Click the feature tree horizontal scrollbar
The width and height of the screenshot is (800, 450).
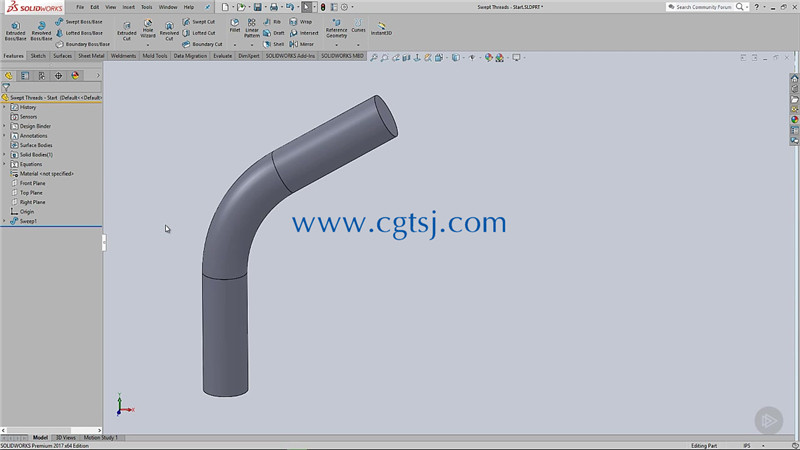tap(51, 430)
